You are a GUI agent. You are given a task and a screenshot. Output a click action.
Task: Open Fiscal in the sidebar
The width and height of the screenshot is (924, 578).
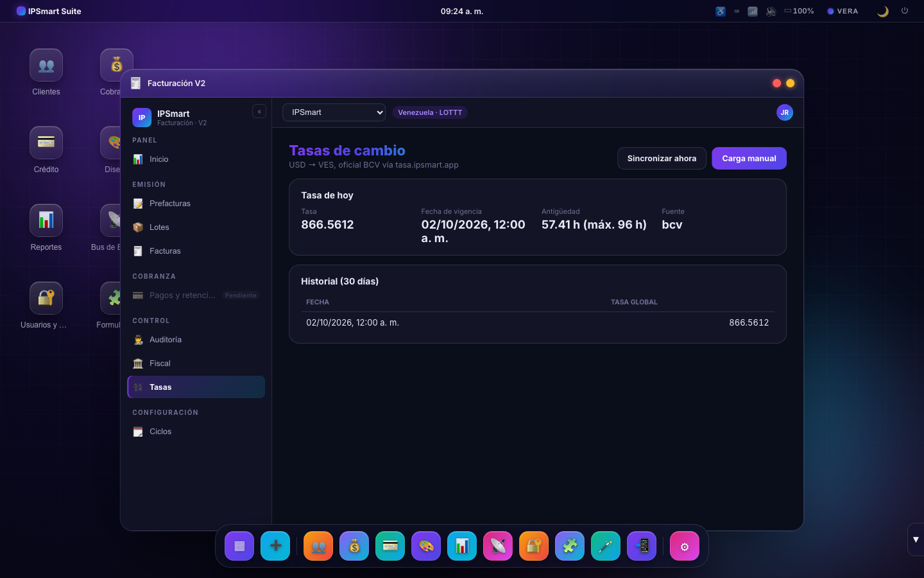tap(196, 363)
